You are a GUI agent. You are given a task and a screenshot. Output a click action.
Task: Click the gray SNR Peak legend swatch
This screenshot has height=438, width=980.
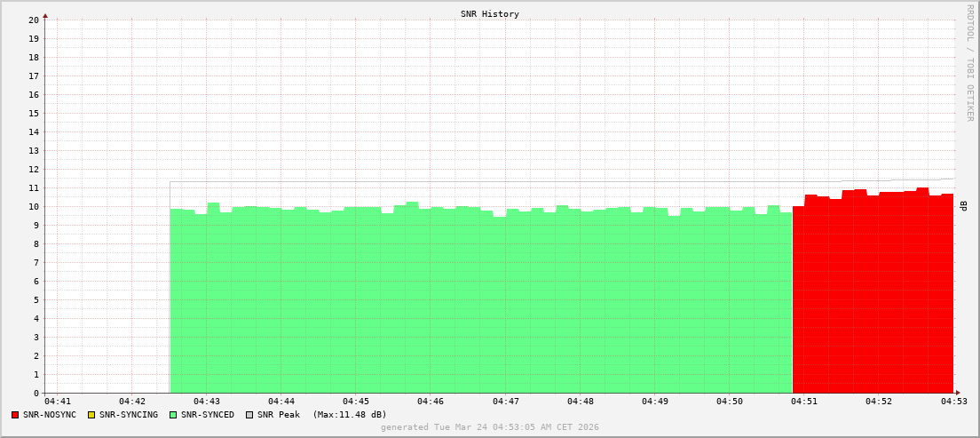(249, 415)
